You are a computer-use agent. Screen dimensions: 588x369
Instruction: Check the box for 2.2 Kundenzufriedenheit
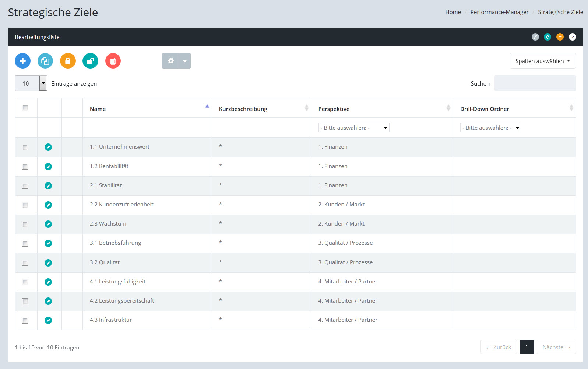tap(25, 205)
